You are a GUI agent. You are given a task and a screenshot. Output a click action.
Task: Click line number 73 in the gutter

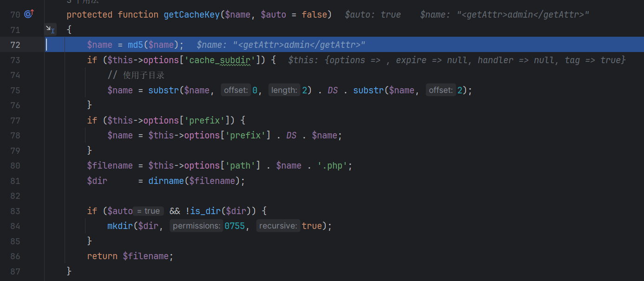click(x=15, y=60)
